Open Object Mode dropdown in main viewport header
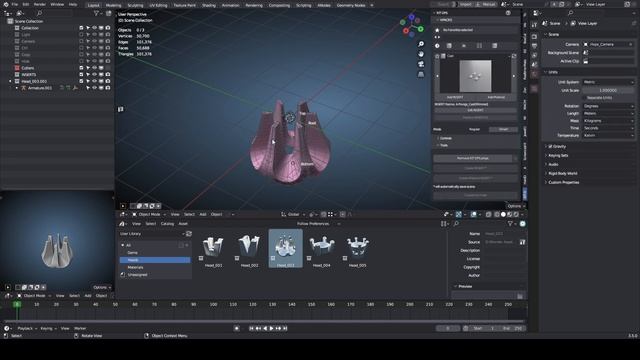The image size is (640, 360). coord(149,214)
